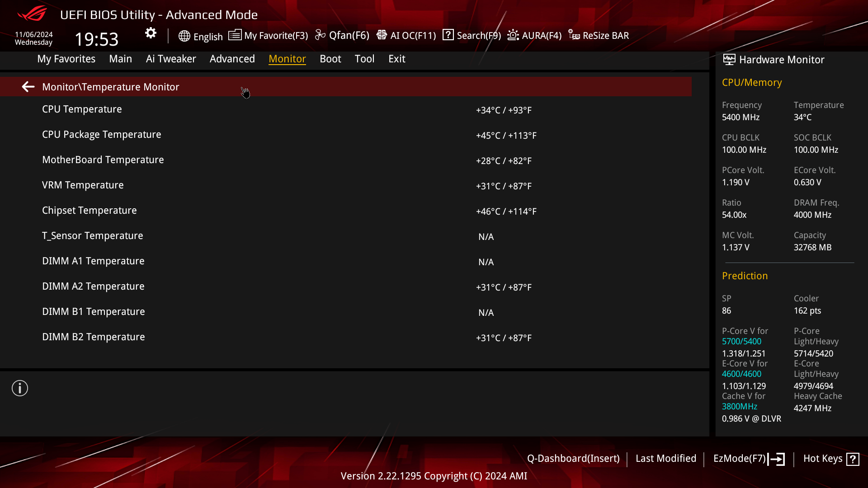Click the globe language icon

pos(184,36)
